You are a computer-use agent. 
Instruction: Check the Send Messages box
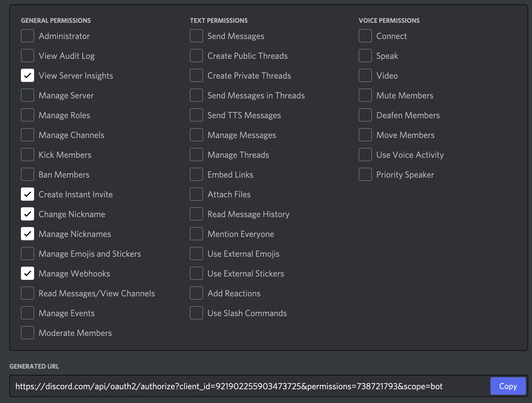[x=196, y=36]
